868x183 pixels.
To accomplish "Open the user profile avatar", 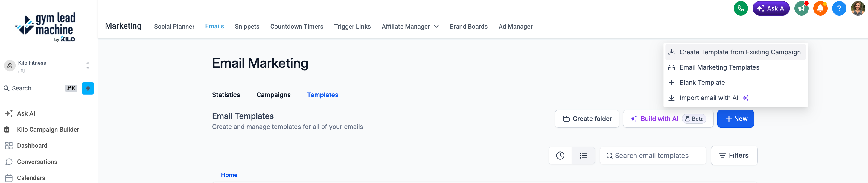I will (858, 8).
